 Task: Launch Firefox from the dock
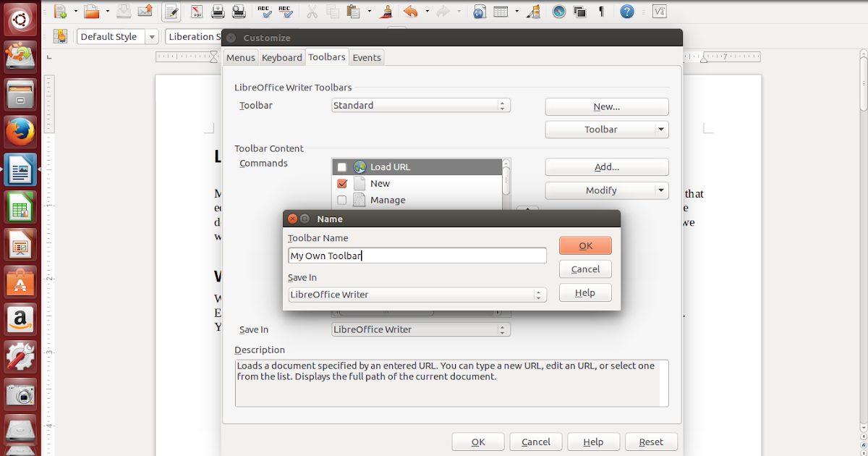point(20,132)
